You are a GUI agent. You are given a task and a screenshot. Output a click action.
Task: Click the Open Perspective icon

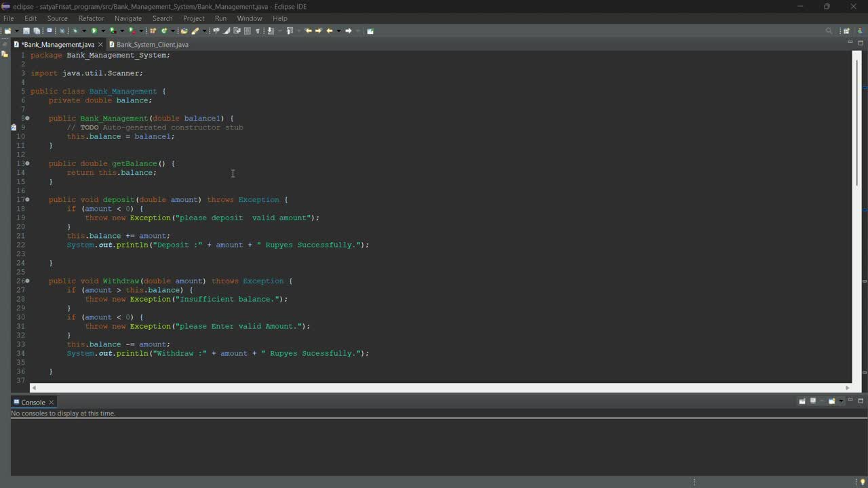846,30
